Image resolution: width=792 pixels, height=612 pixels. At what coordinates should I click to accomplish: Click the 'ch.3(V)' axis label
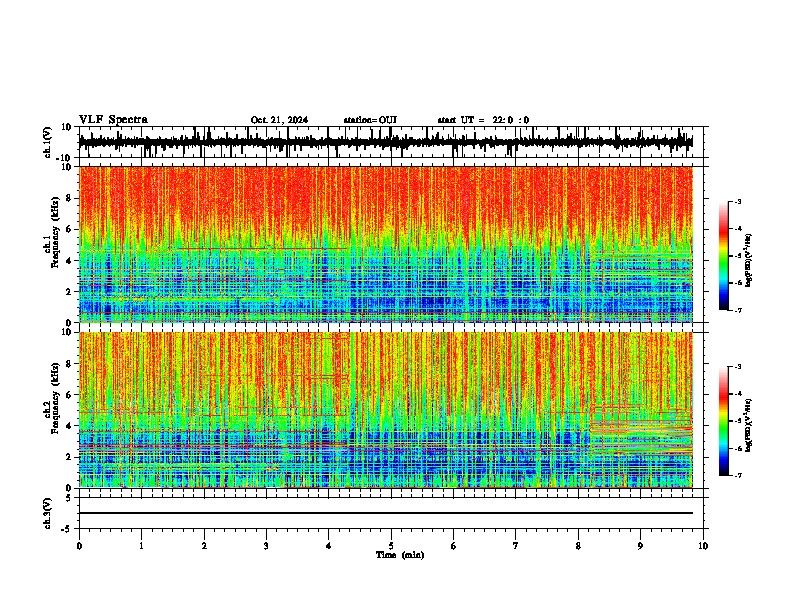(48, 513)
